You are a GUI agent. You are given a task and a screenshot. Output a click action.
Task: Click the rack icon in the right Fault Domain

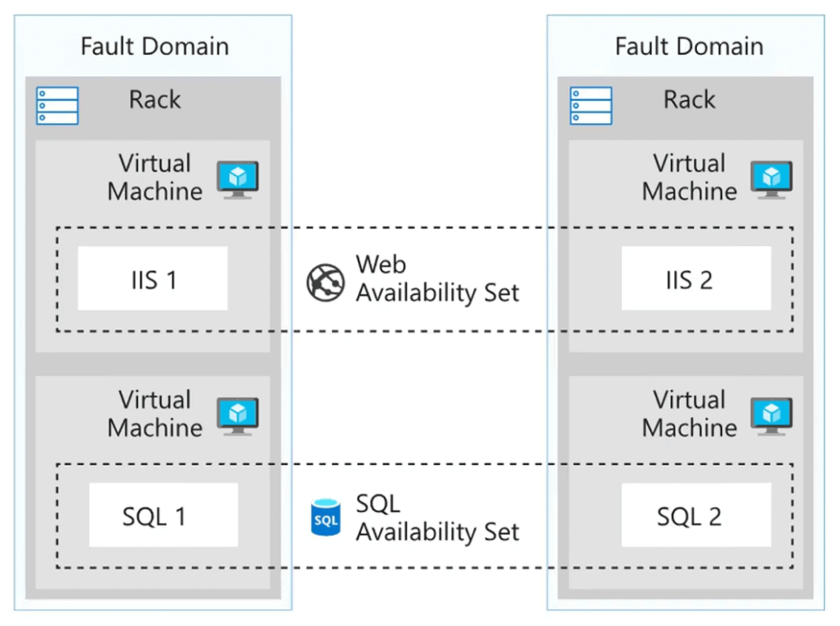[x=591, y=104]
